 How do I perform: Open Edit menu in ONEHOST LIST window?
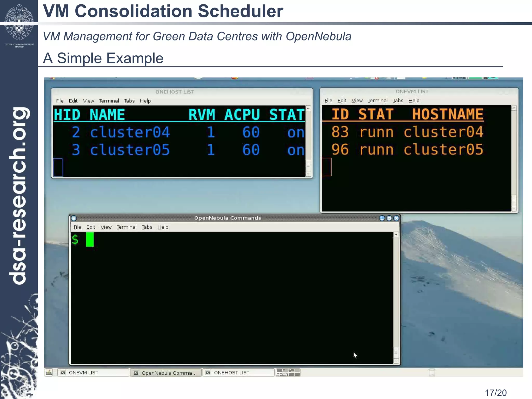pos(73,101)
